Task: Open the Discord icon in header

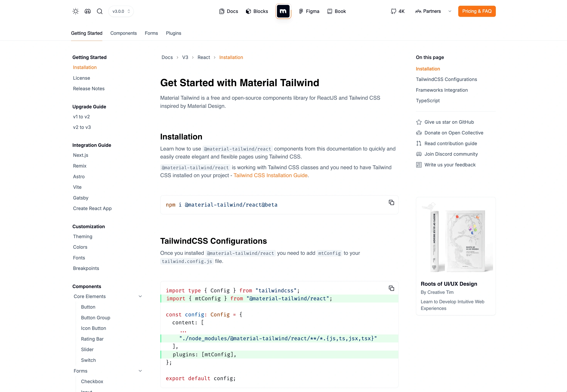Action: click(x=88, y=11)
